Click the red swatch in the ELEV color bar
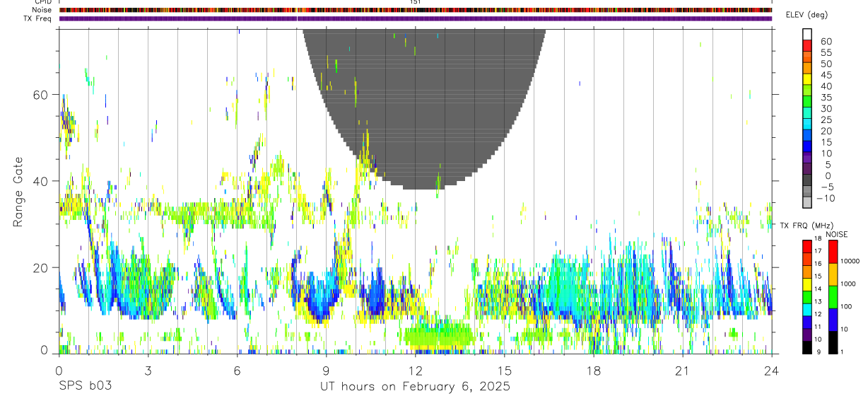This screenshot has height=401, width=868. (x=807, y=46)
